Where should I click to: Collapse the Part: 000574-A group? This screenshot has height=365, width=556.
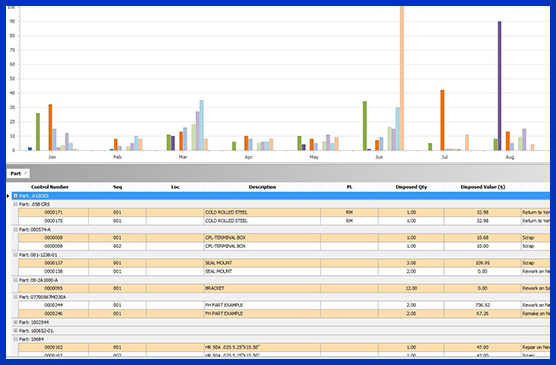coord(15,229)
